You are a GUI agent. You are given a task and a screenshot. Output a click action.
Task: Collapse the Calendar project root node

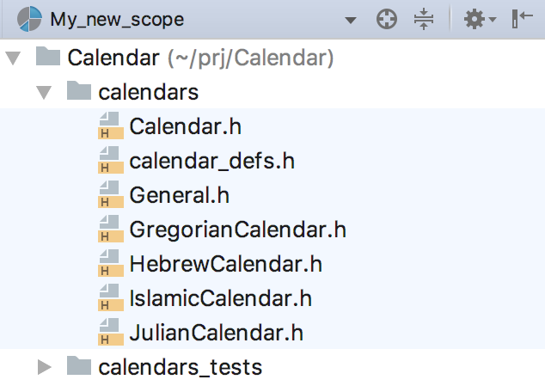pos(13,58)
